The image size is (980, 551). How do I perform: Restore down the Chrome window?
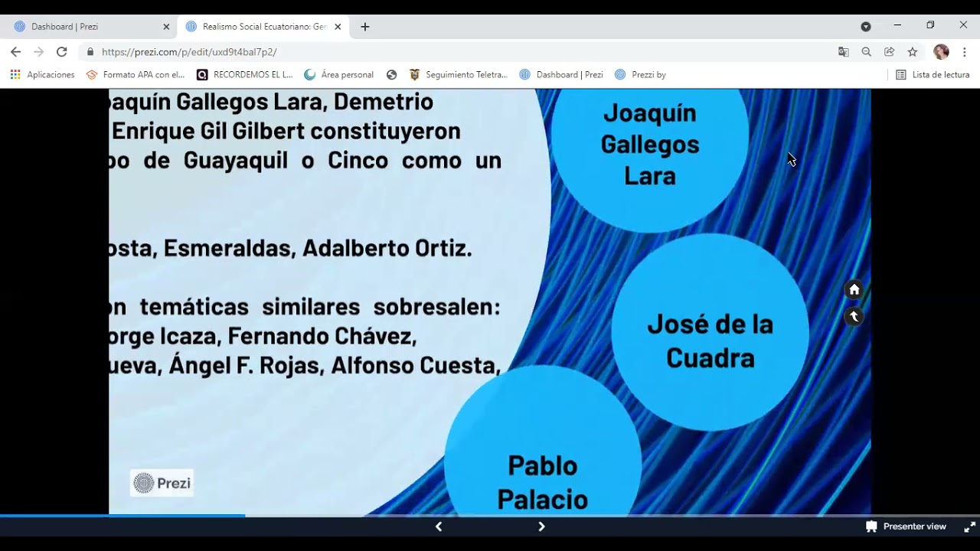(930, 25)
